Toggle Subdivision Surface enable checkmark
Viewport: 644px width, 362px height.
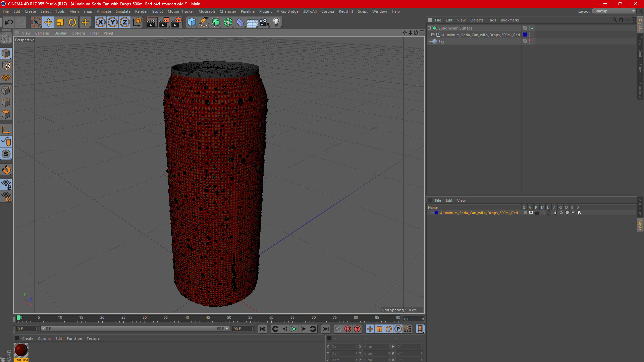point(532,28)
